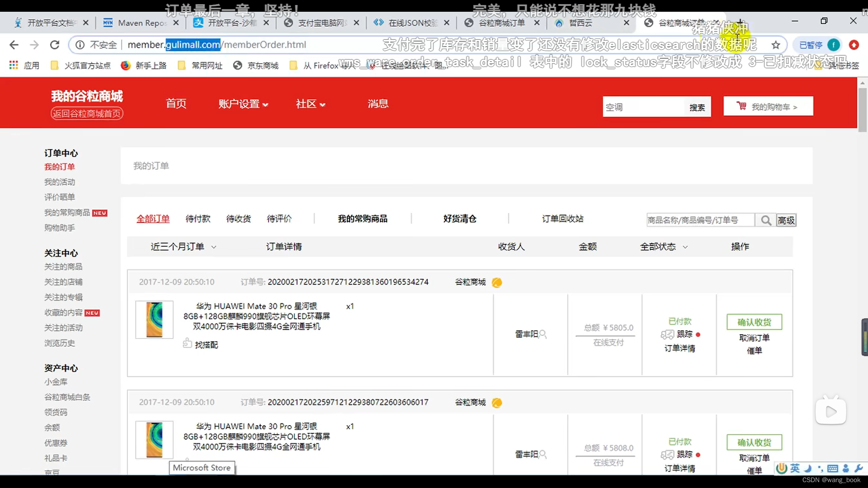
Task: Click the second order's phone thumbnail
Action: point(154,440)
